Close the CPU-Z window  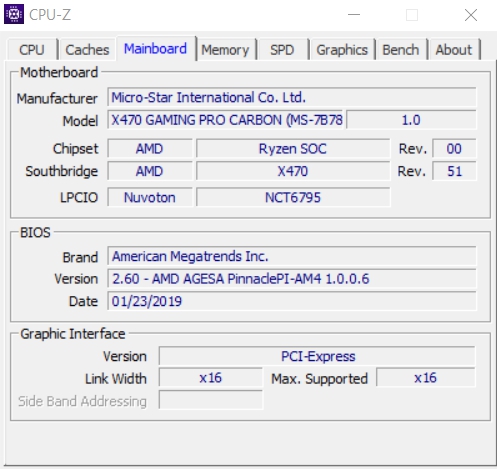(471, 15)
